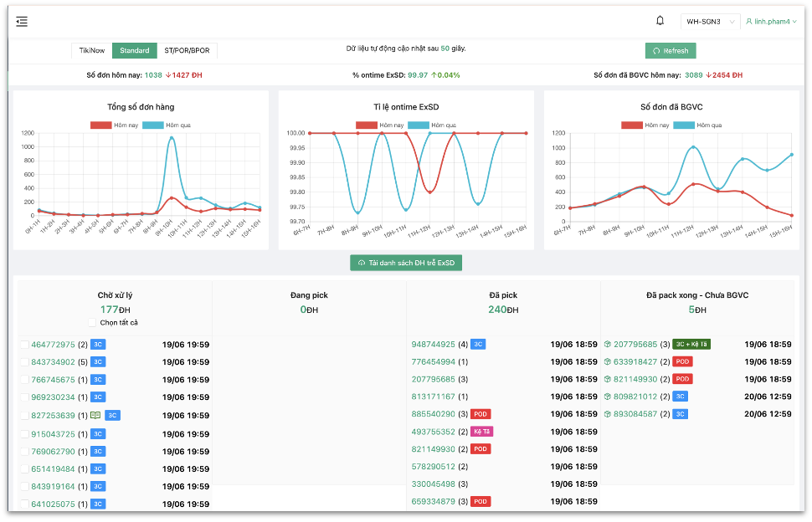
Task: Open the WH-SGN3 warehouse dropdown
Action: [710, 22]
